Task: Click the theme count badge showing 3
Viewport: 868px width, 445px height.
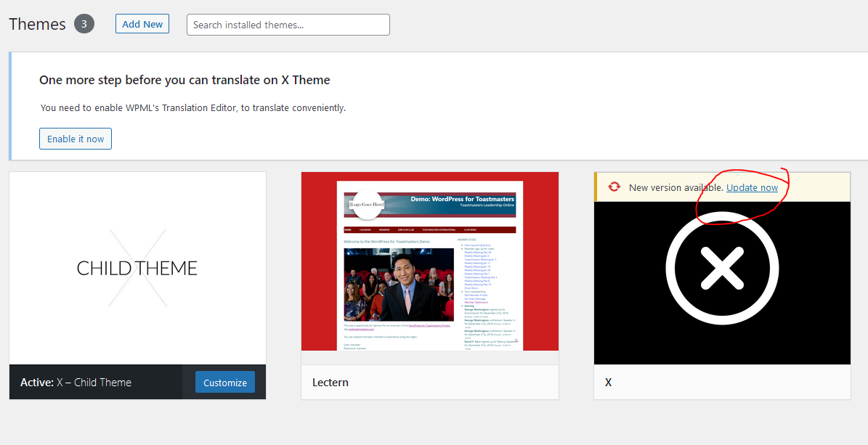Action: tap(84, 24)
